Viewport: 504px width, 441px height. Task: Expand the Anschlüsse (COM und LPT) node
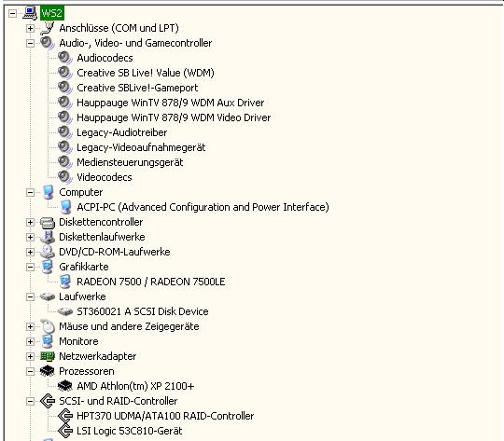pos(30,28)
